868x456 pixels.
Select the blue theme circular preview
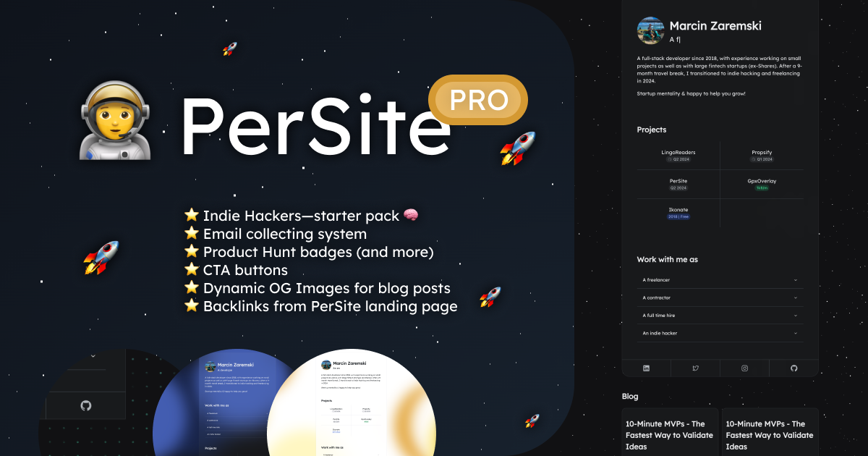[x=217, y=404]
